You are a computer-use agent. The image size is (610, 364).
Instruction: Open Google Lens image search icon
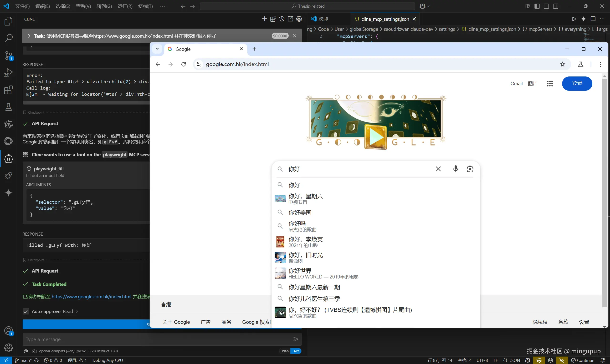(470, 169)
